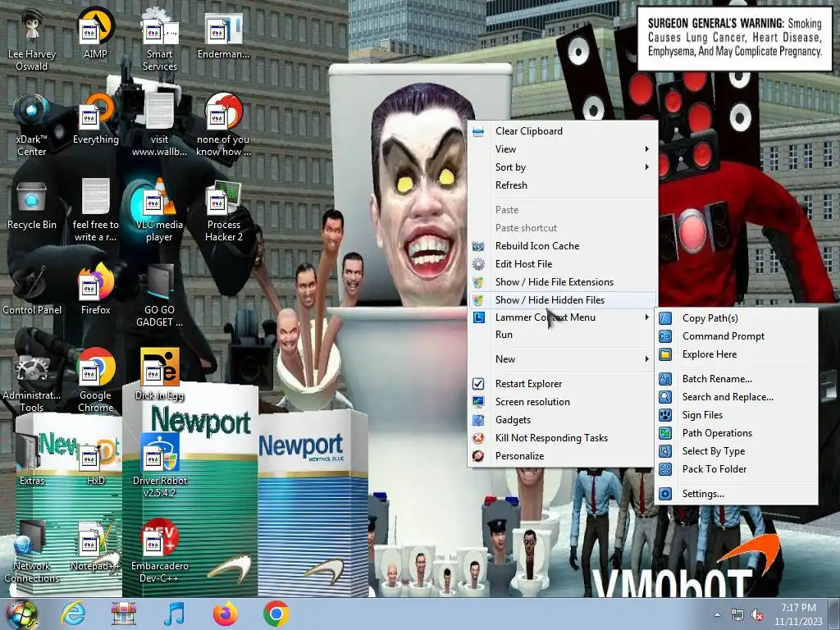Choose Edit Host File
840x630 pixels.
563,264
